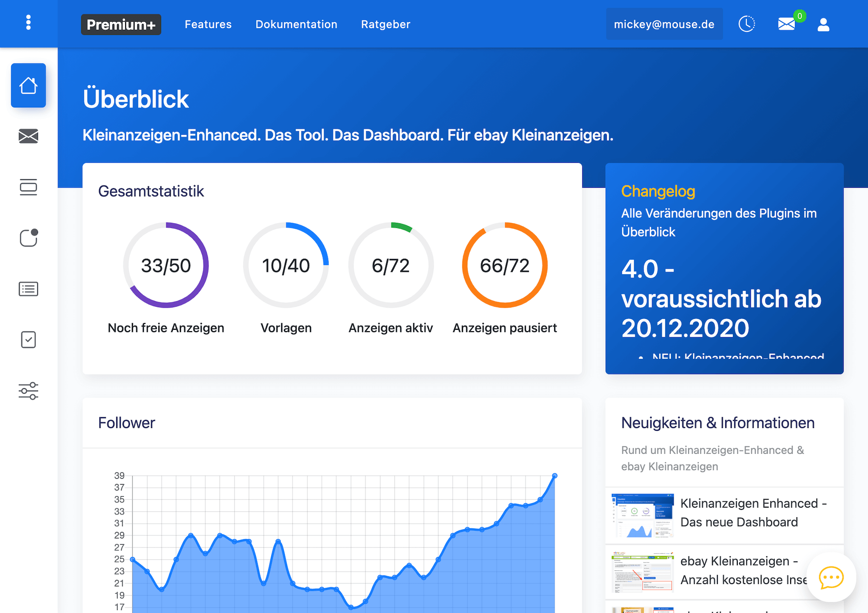Screen dimensions: 868x613
Task: Open the mickey@mouse.de account field
Action: tap(664, 24)
